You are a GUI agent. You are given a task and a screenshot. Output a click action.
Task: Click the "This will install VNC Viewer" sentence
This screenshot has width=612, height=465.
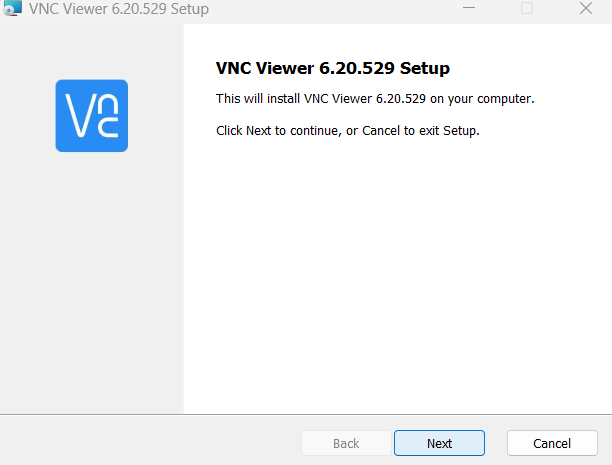click(x=376, y=99)
